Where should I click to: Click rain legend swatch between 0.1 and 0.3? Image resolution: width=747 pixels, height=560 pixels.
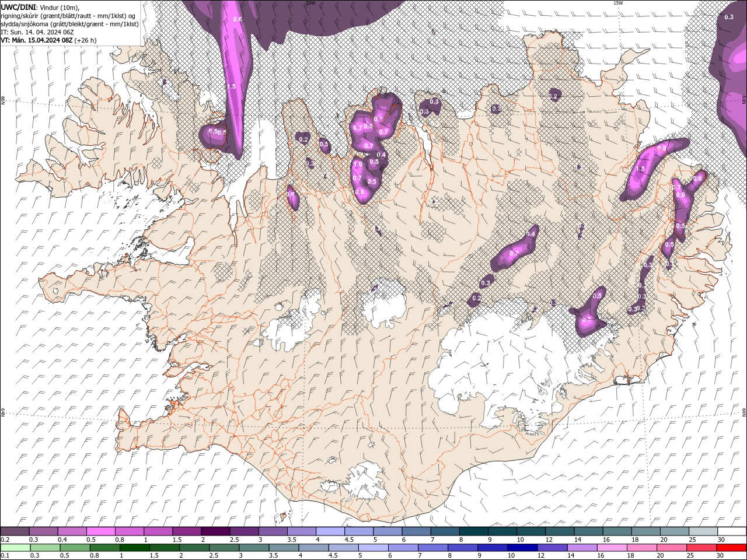(x=15, y=548)
